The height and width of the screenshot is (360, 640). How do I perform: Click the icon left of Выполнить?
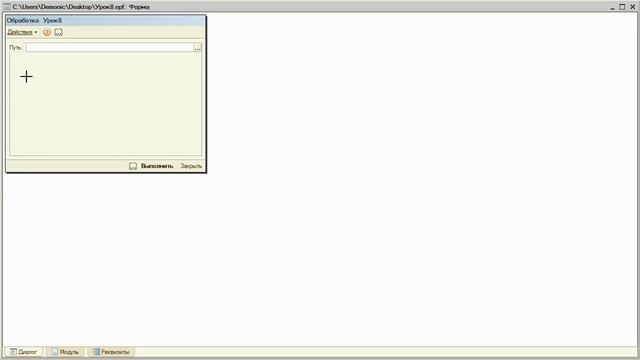point(133,166)
